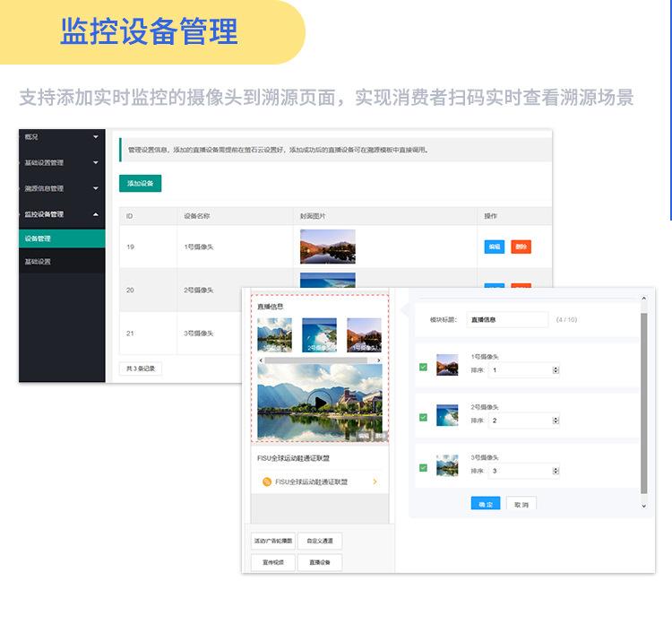
Task: Click the scroll-left arrow under live thumbnails
Action: pyautogui.click(x=261, y=360)
